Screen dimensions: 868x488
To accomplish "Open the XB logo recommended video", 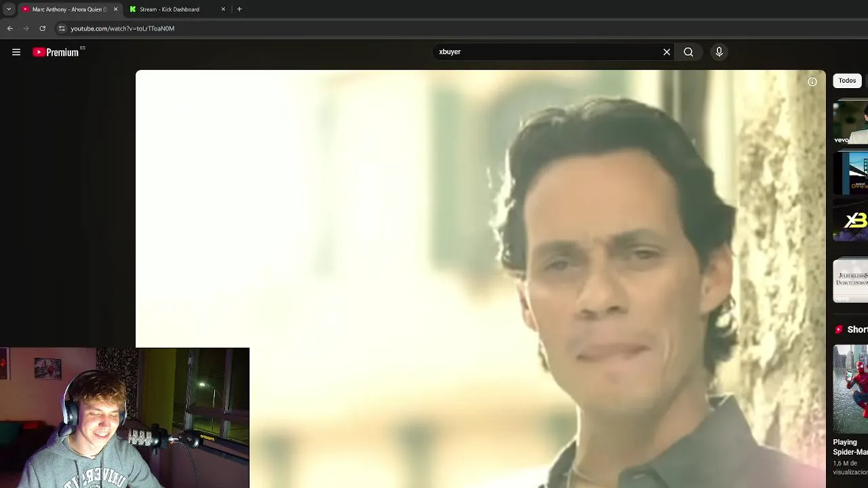I will (x=850, y=222).
